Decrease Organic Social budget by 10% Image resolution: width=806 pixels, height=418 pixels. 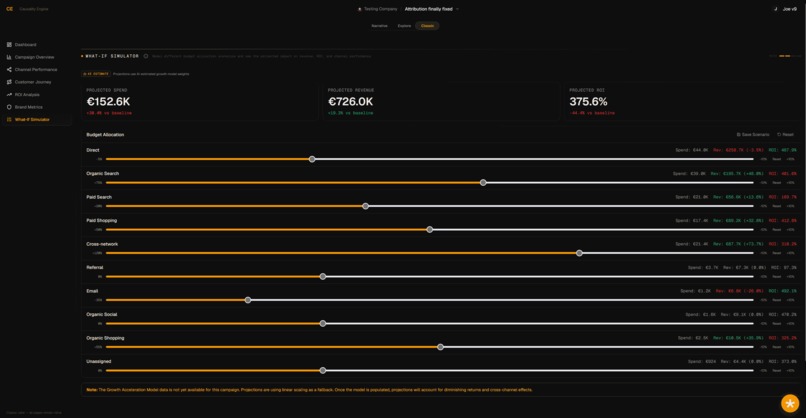click(764, 323)
